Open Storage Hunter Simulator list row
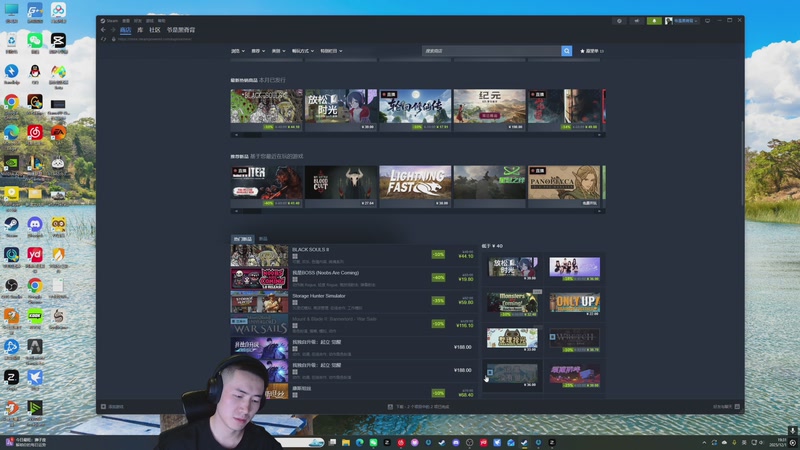800x450 pixels. [x=354, y=302]
